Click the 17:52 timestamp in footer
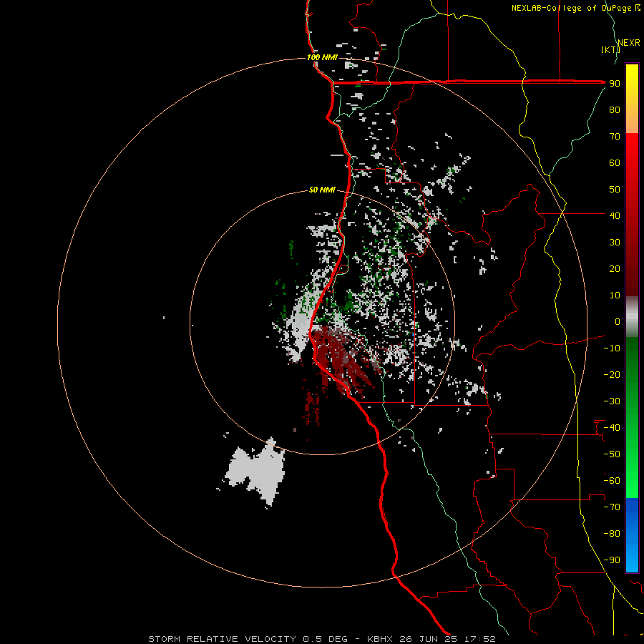 479,639
